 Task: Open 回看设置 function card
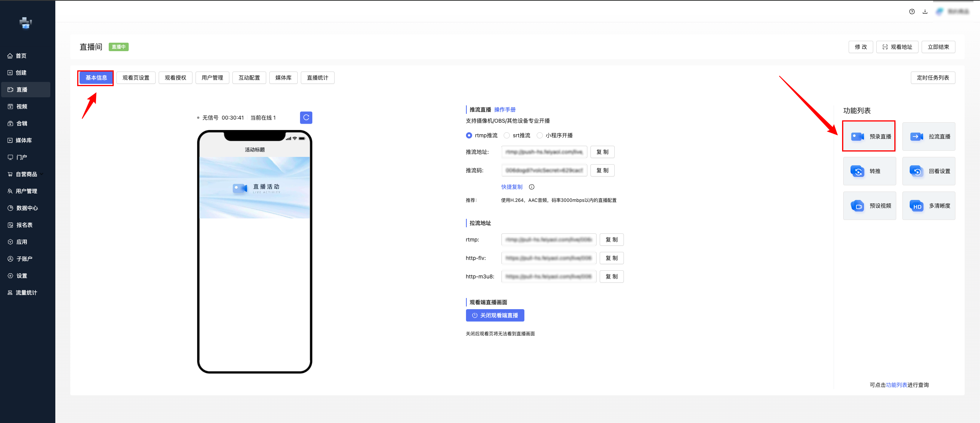point(928,171)
